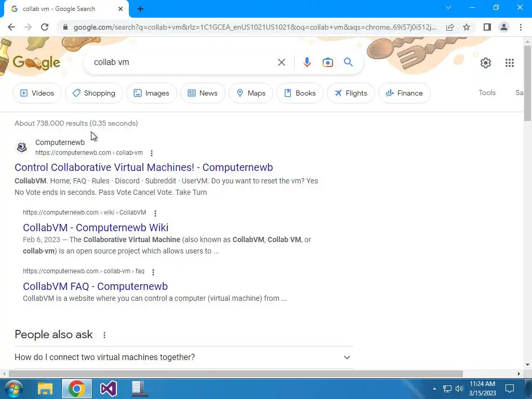The image size is (532, 399).
Task: Open Chrome's three-dot menu
Action: tap(521, 27)
